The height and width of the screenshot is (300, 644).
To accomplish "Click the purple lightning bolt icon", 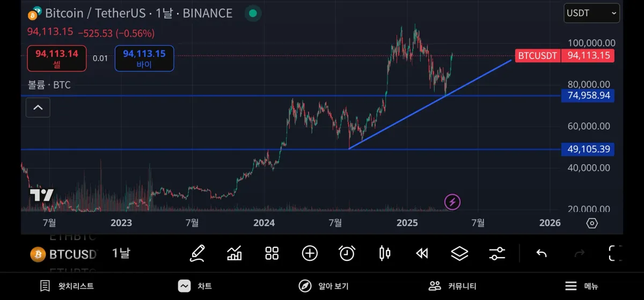I will (452, 202).
